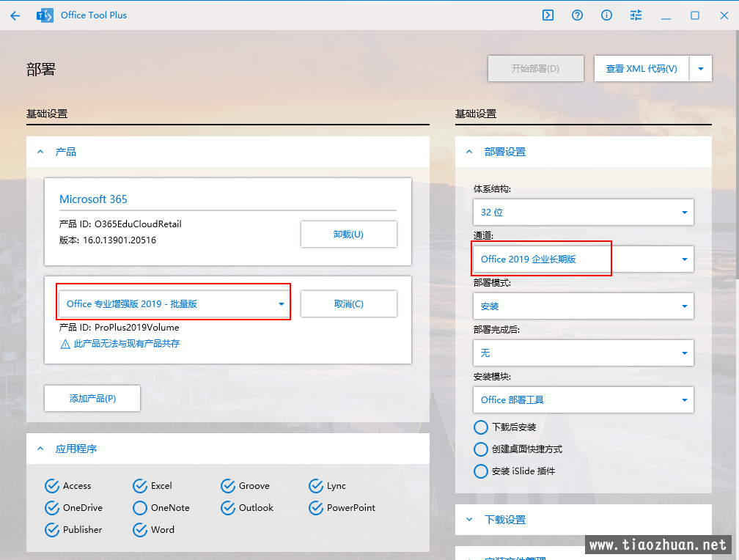Open the command box icon in the title bar

point(548,15)
